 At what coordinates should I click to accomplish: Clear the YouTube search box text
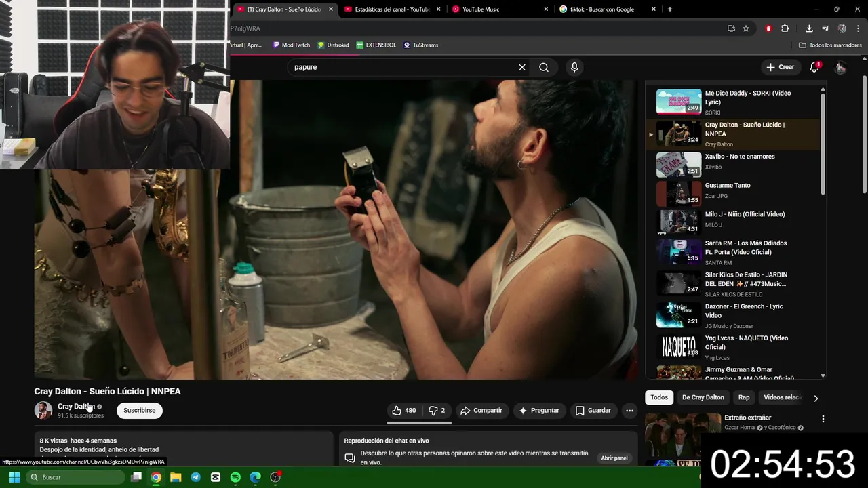(522, 67)
